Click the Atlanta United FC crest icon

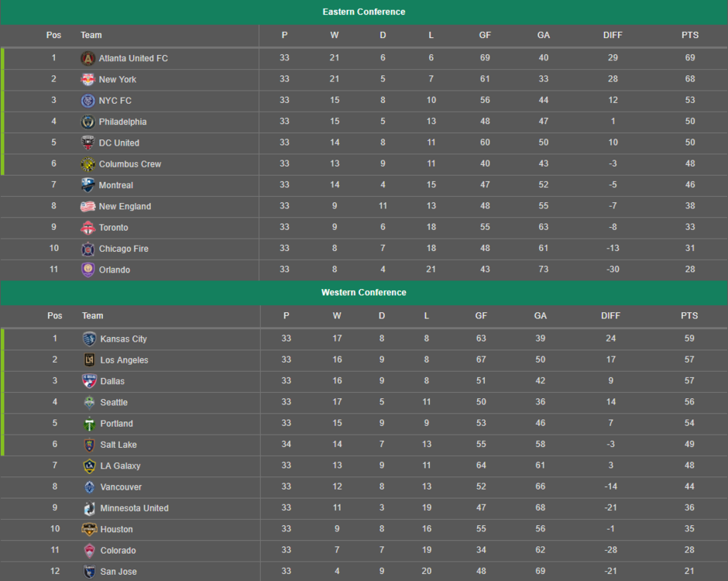[88, 58]
